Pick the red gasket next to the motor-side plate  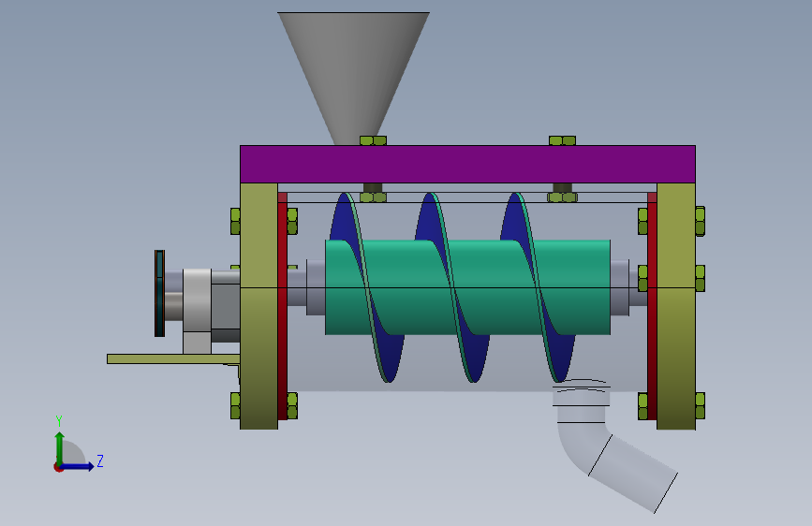pos(283,306)
